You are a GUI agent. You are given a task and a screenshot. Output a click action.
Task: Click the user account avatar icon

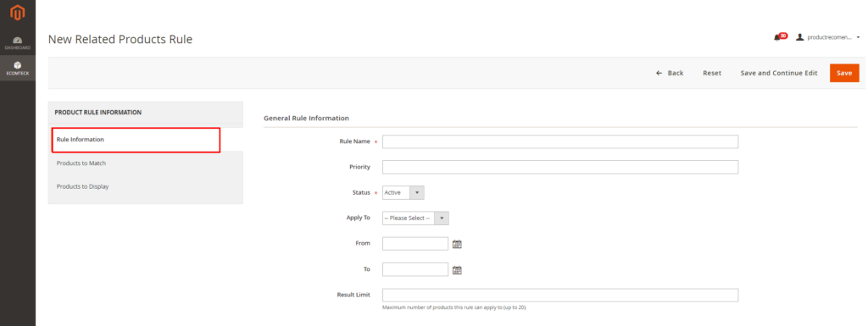(x=799, y=37)
